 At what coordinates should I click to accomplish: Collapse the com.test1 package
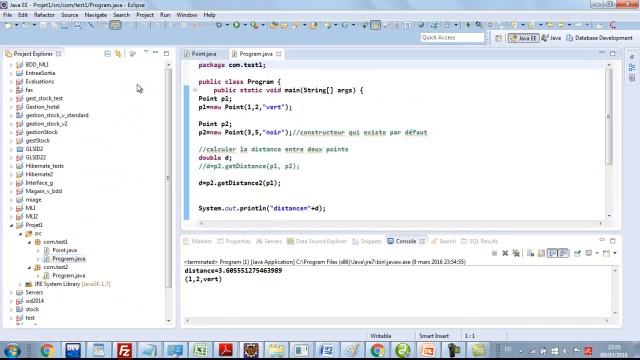[29, 242]
